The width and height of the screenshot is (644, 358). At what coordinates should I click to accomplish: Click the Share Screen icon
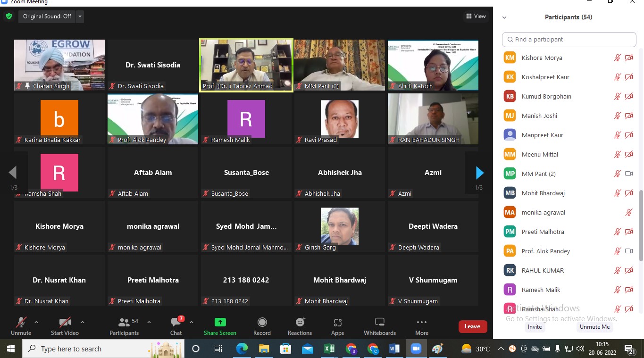pyautogui.click(x=220, y=323)
